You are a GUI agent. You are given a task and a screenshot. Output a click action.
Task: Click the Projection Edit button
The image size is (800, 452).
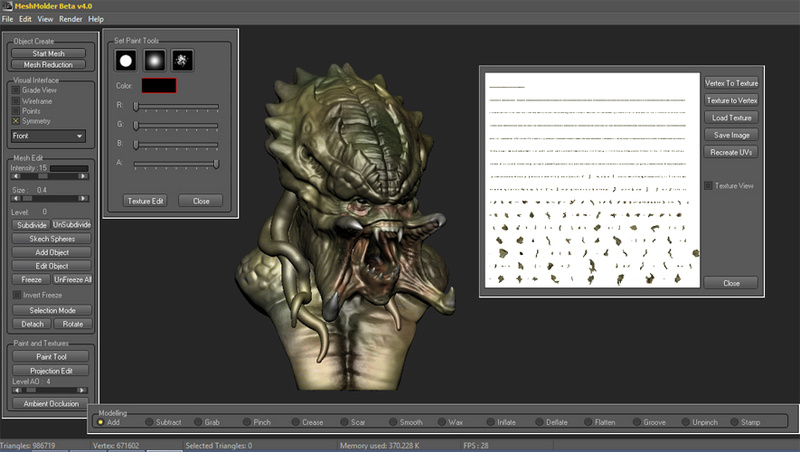coord(51,371)
